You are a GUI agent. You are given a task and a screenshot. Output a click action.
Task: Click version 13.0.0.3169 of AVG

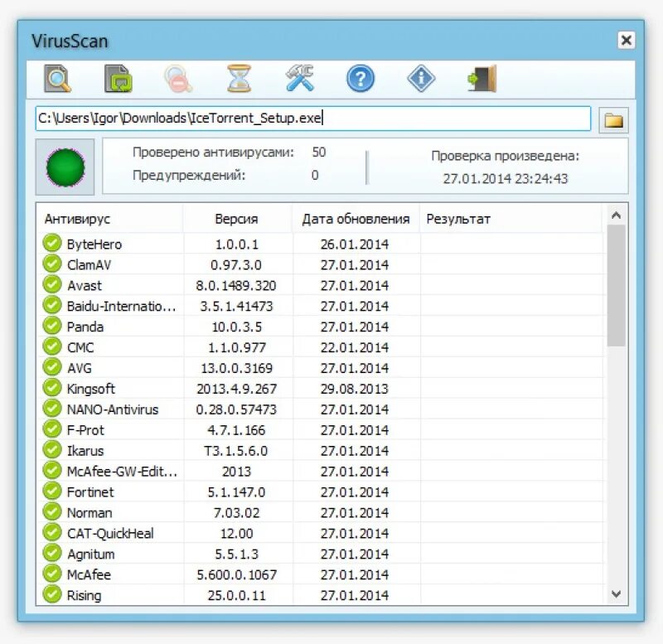pyautogui.click(x=236, y=368)
